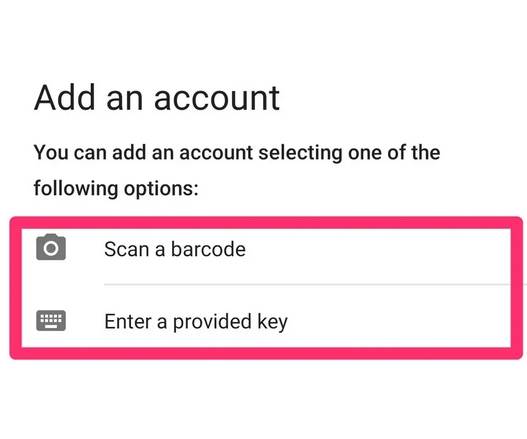Click the "Add an account" heading
Viewport: 527px width, 439px height.
coord(157,98)
